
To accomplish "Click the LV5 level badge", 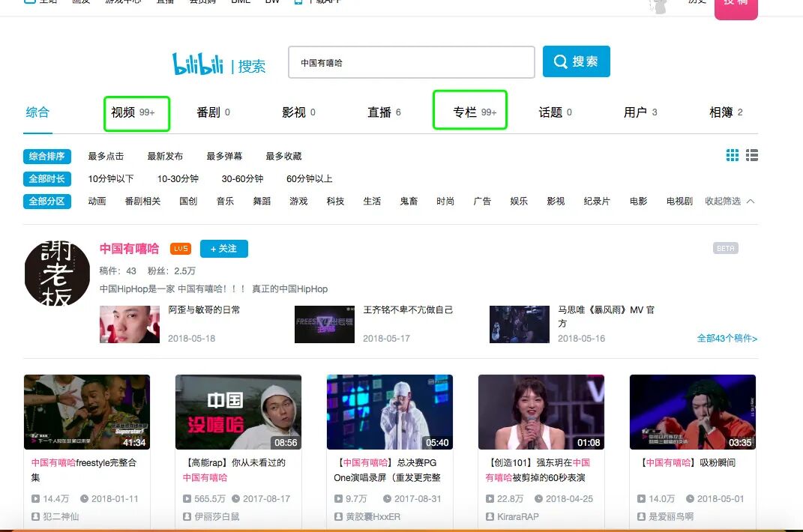I will click(x=180, y=248).
